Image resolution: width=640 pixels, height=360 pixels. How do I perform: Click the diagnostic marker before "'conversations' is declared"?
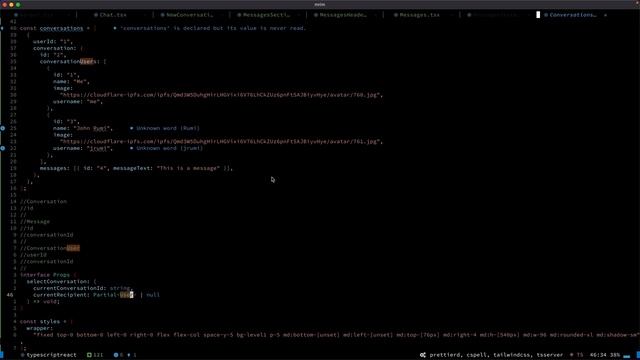[x=115, y=28]
